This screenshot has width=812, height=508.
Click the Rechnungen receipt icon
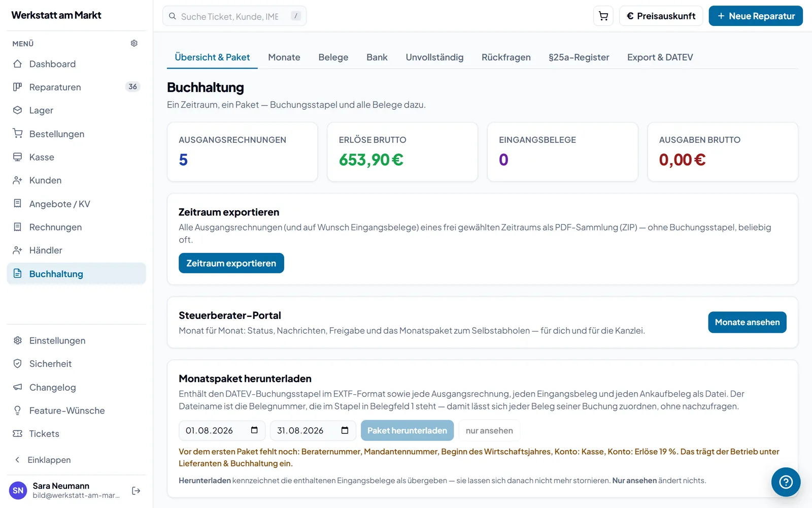(x=18, y=227)
